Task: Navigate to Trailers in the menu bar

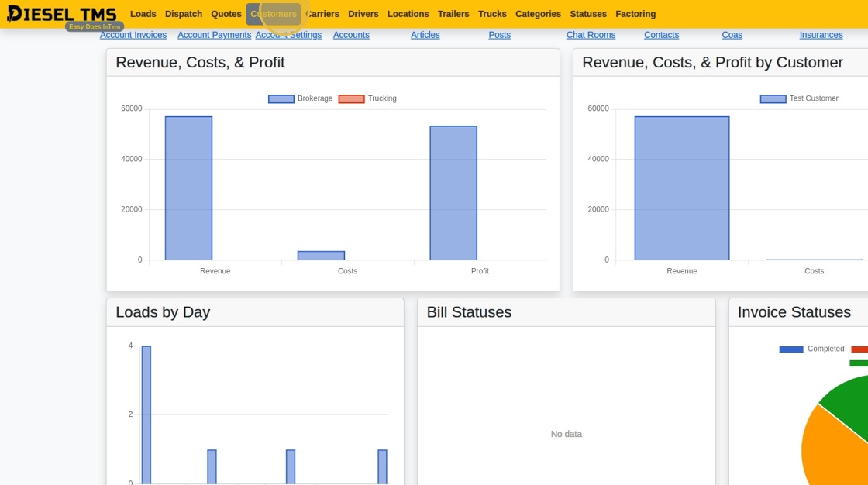Action: click(x=453, y=14)
